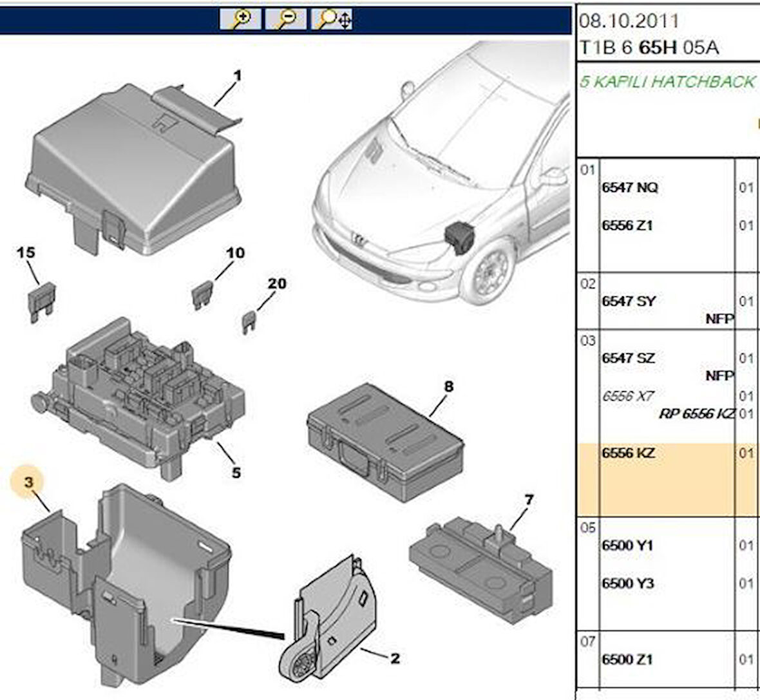The width and height of the screenshot is (760, 700).
Task: Click the date 08.10.2011 header
Action: [629, 20]
